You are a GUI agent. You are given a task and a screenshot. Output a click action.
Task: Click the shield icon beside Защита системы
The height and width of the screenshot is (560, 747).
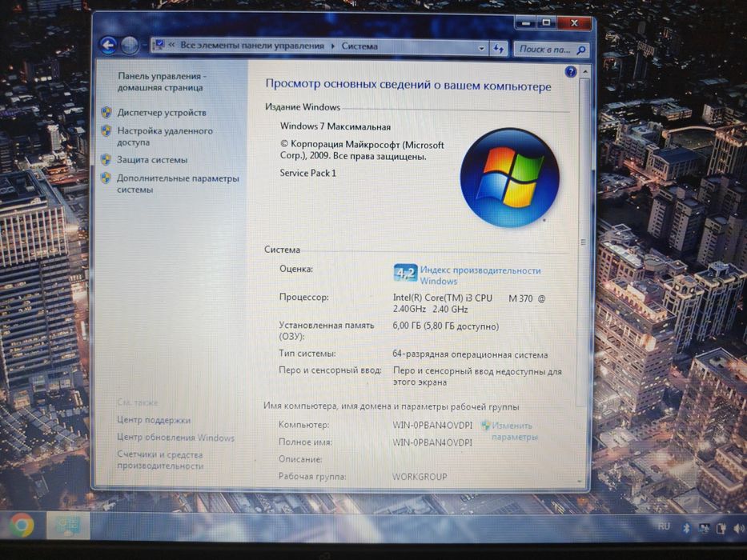(106, 159)
